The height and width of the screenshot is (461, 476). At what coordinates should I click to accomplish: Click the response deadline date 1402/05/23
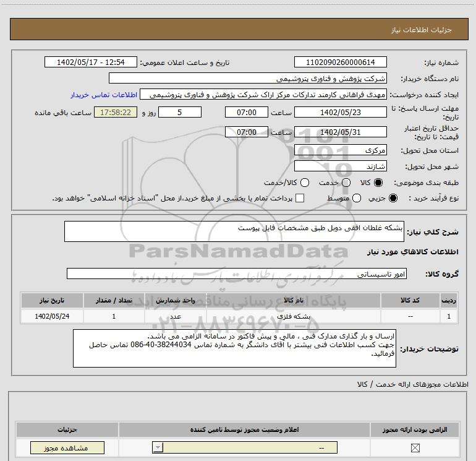[x=340, y=113]
